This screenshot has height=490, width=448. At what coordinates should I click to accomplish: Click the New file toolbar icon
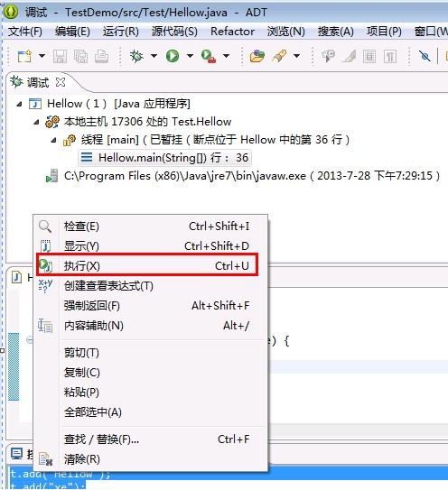pos(24,56)
